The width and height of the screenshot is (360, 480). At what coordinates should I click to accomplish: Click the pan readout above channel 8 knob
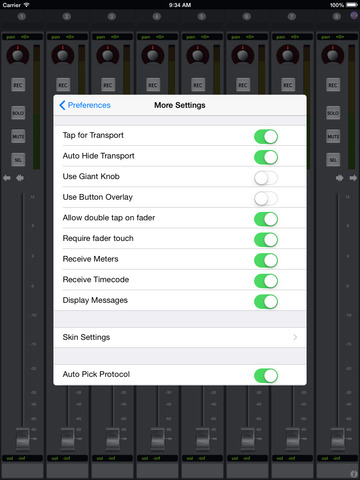click(337, 37)
